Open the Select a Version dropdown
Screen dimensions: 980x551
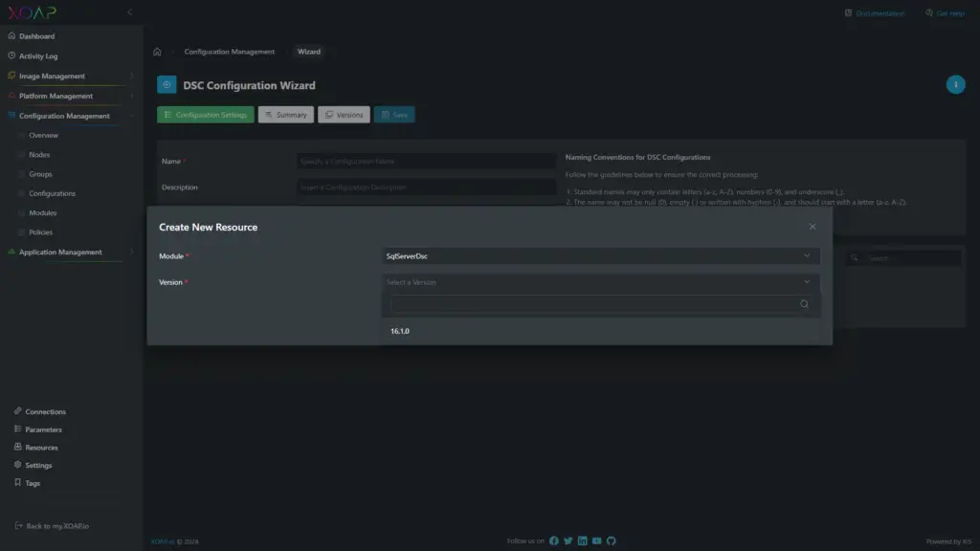point(601,282)
